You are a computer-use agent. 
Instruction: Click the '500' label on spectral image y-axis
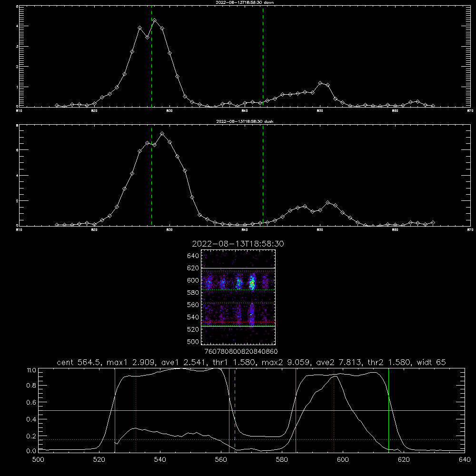[x=193, y=341]
